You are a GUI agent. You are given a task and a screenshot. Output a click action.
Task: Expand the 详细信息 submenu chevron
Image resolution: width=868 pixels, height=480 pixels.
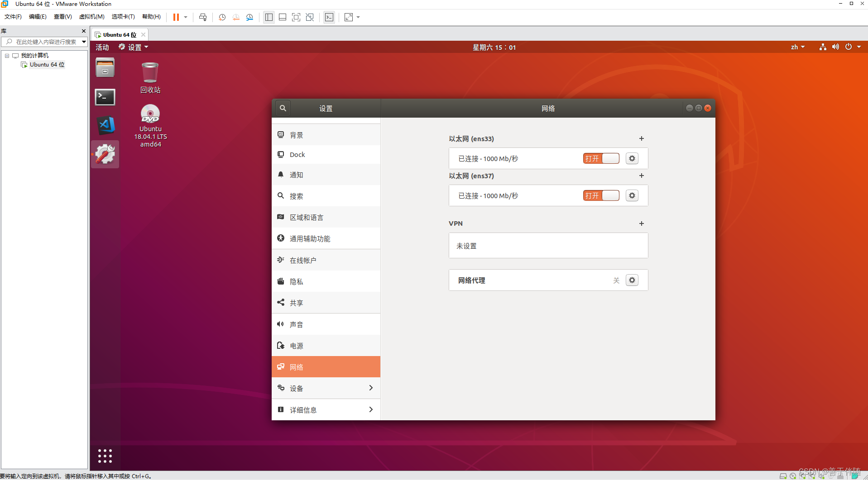(371, 409)
